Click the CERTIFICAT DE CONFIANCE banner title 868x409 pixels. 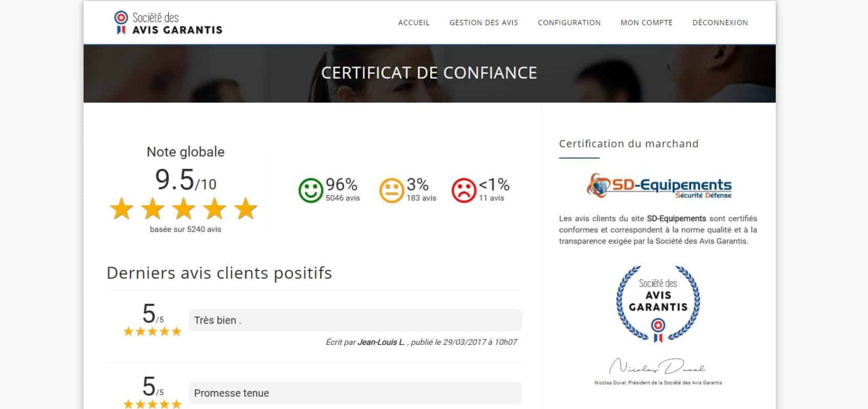tap(429, 73)
